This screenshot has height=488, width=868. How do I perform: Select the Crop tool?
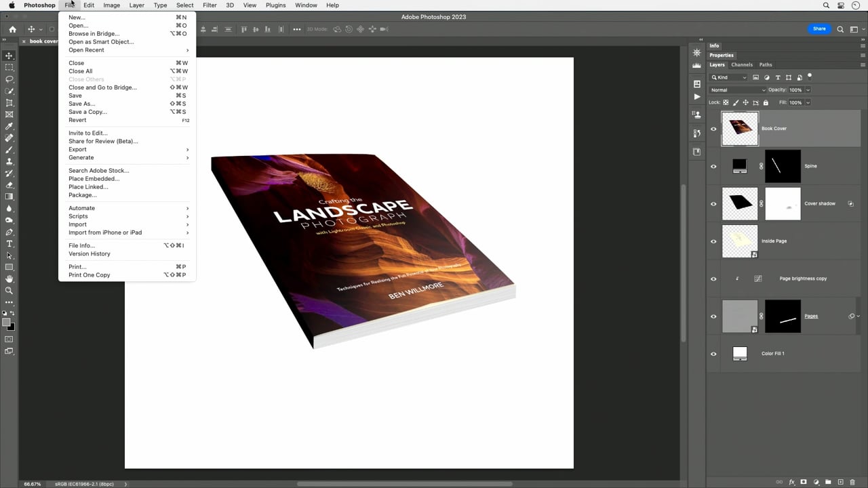point(9,103)
